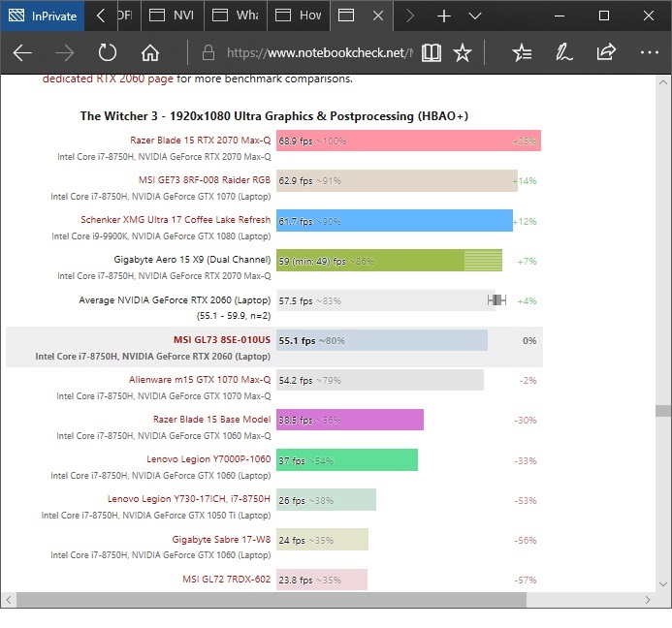
Task: Click the pink 68.9 fps bar
Action: pyautogui.click(x=408, y=141)
